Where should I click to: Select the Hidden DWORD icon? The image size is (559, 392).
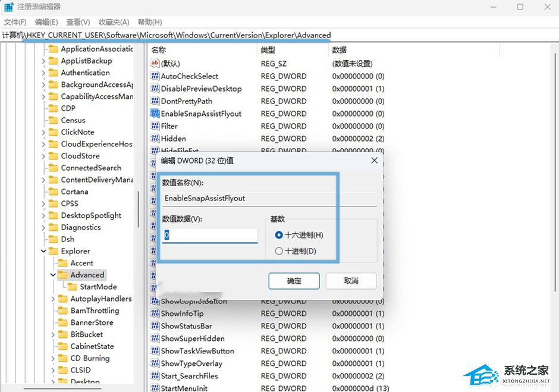pos(155,139)
